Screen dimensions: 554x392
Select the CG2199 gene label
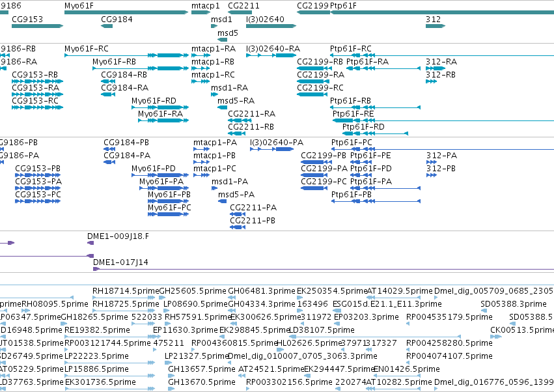[312, 6]
